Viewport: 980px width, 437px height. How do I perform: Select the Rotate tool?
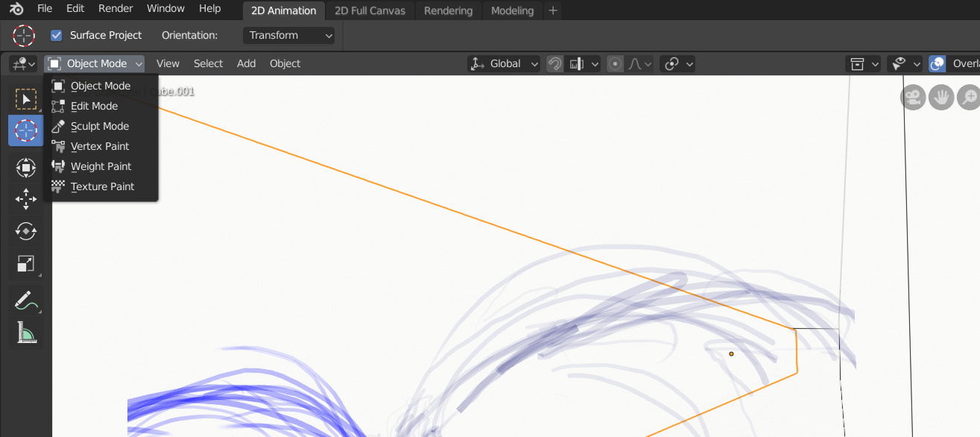point(25,231)
